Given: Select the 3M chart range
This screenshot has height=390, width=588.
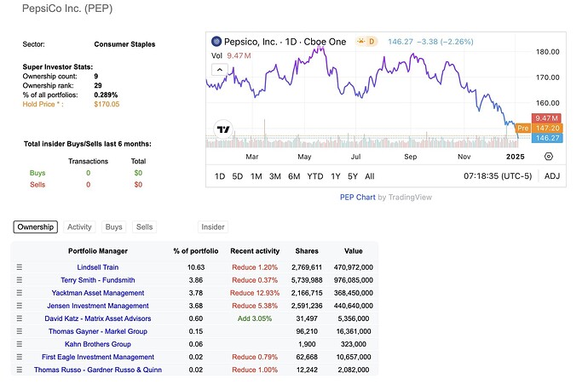Looking at the screenshot, I should pyautogui.click(x=275, y=176).
